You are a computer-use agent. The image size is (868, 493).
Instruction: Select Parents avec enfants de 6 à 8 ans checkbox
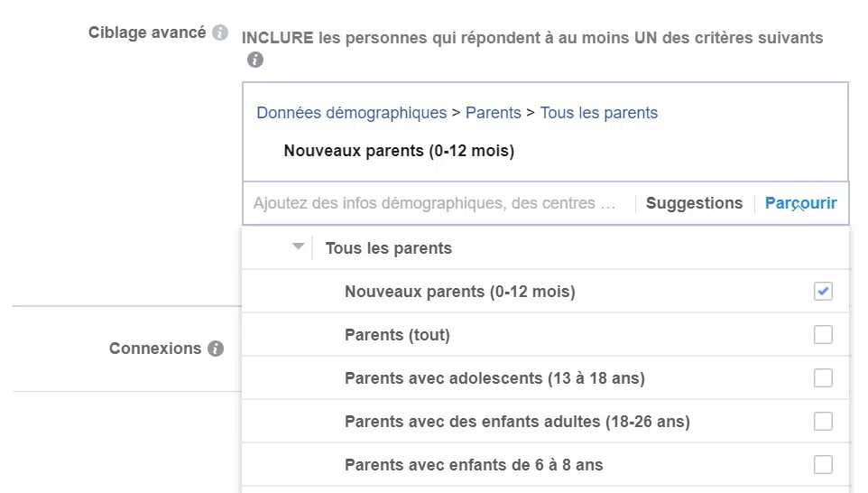click(823, 465)
